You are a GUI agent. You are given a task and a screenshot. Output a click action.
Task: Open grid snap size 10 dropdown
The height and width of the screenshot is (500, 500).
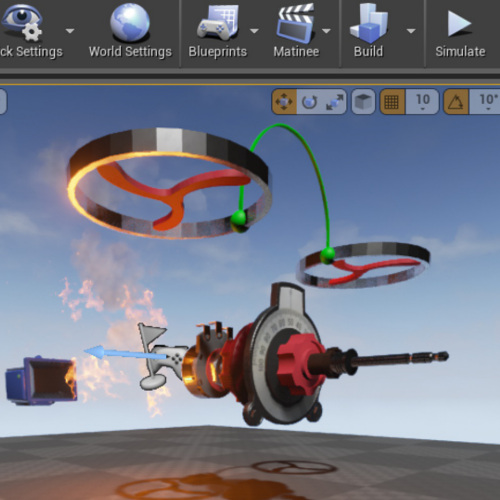422,102
